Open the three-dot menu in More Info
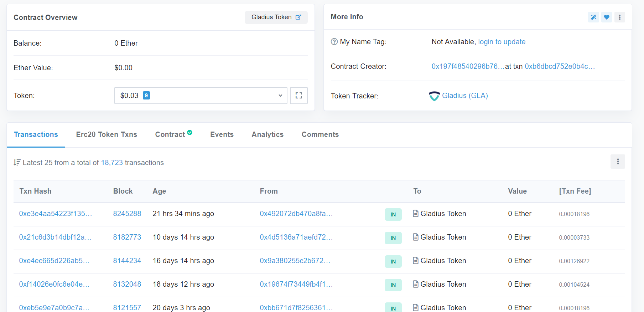Screen dimensions: 644x312 [x=620, y=17]
